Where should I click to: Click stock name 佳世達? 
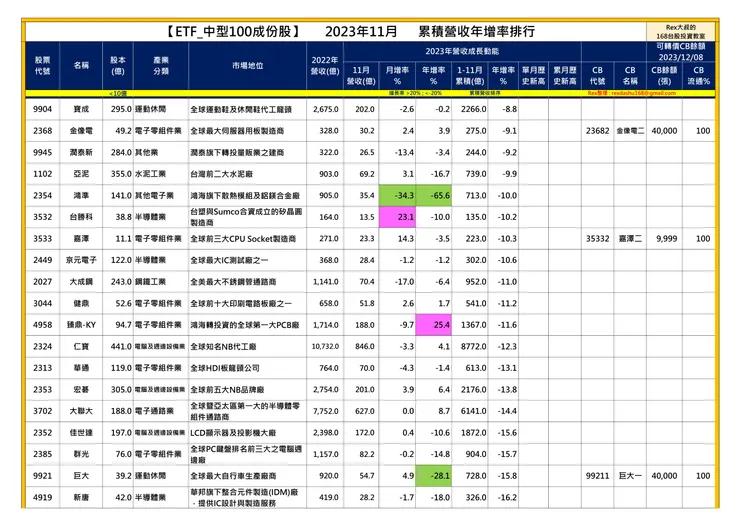point(81,433)
